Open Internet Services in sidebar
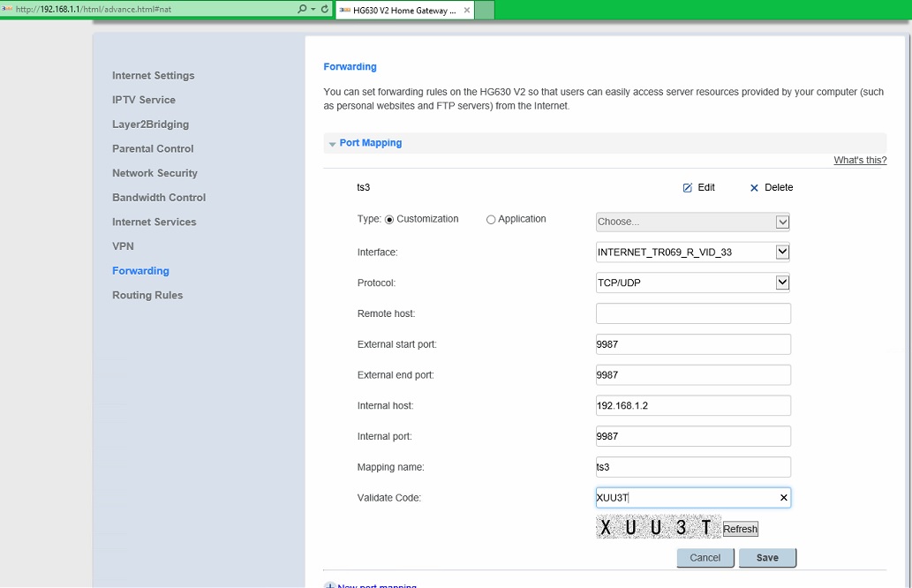 coord(155,222)
